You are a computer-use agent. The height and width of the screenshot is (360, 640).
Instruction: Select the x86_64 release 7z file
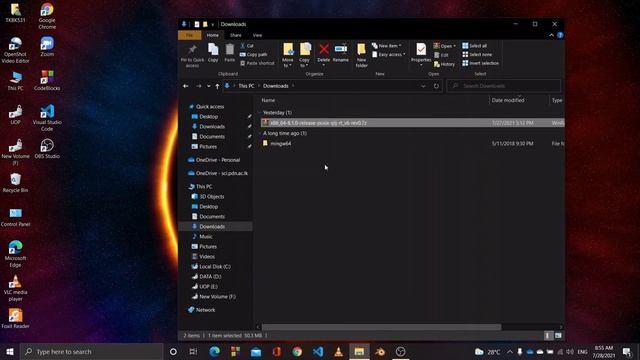(412, 123)
